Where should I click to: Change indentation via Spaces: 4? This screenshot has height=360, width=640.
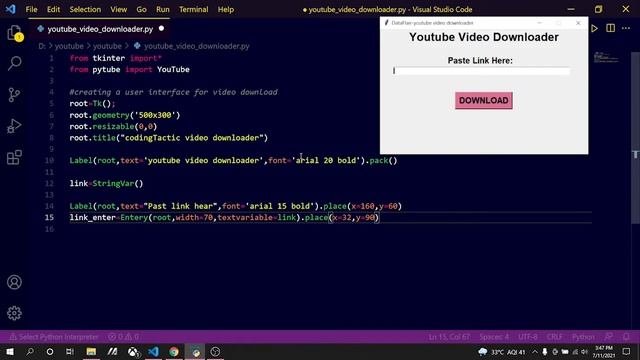click(x=494, y=337)
